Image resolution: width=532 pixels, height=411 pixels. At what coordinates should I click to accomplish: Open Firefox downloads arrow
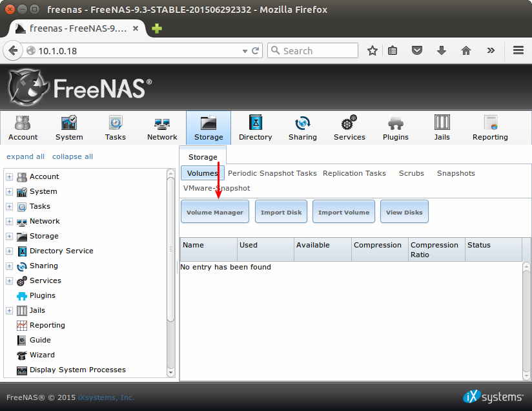[442, 50]
